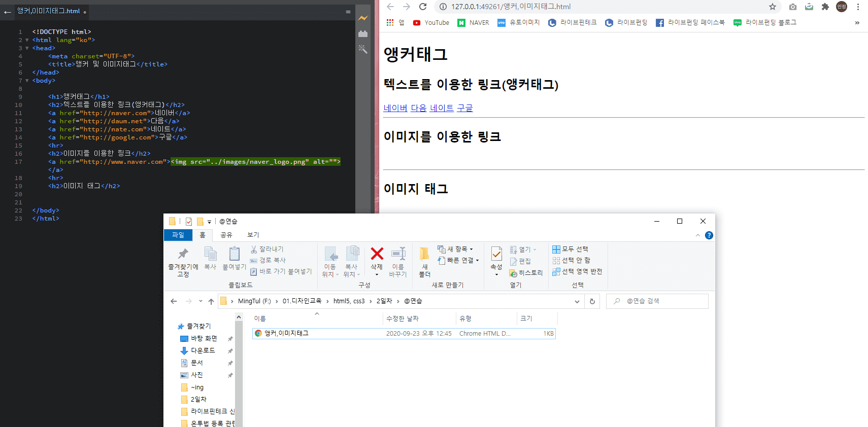Click the @연습 검색 search box
The height and width of the screenshot is (427, 868).
pyautogui.click(x=657, y=301)
